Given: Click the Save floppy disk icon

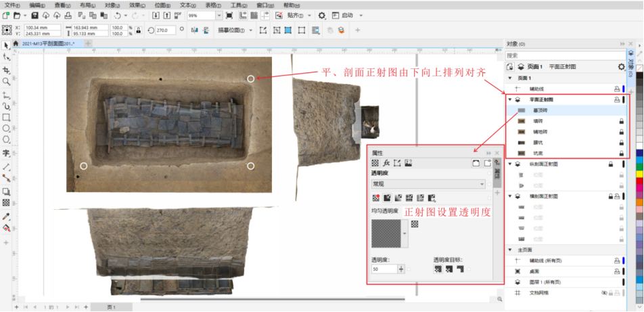Looking at the screenshot, I should [x=35, y=15].
